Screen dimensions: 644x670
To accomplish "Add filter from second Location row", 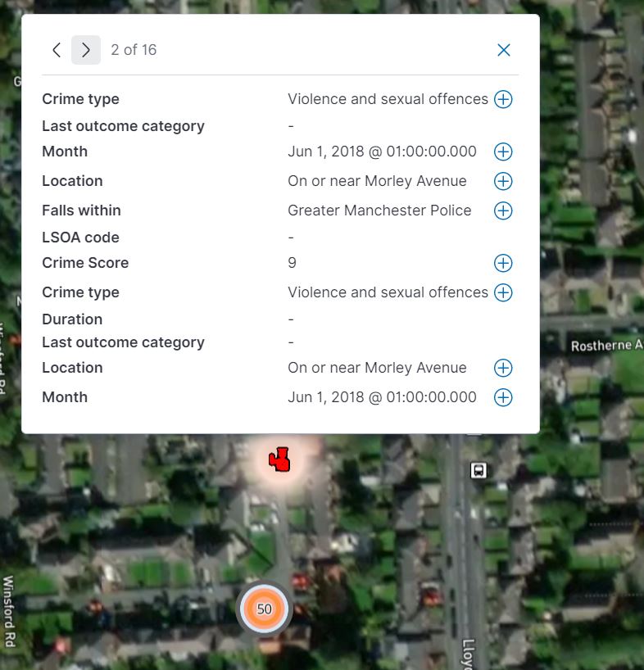I will 503,368.
